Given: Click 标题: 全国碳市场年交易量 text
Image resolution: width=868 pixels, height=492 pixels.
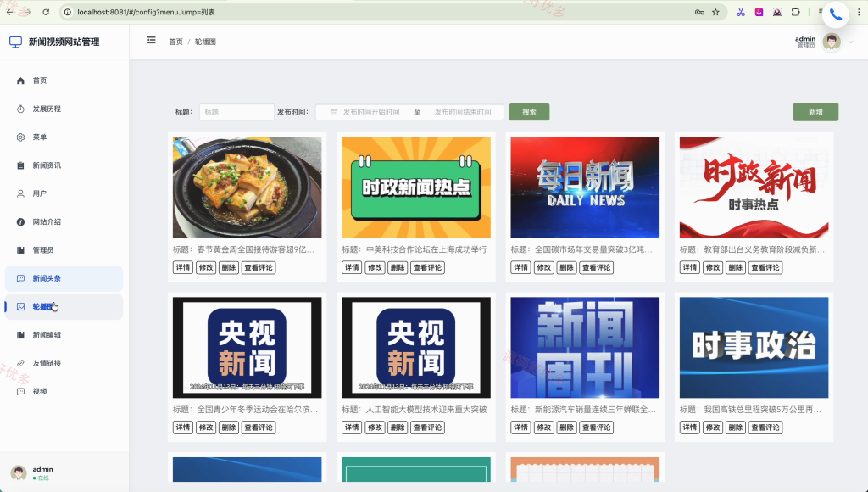Looking at the screenshot, I should tap(581, 250).
